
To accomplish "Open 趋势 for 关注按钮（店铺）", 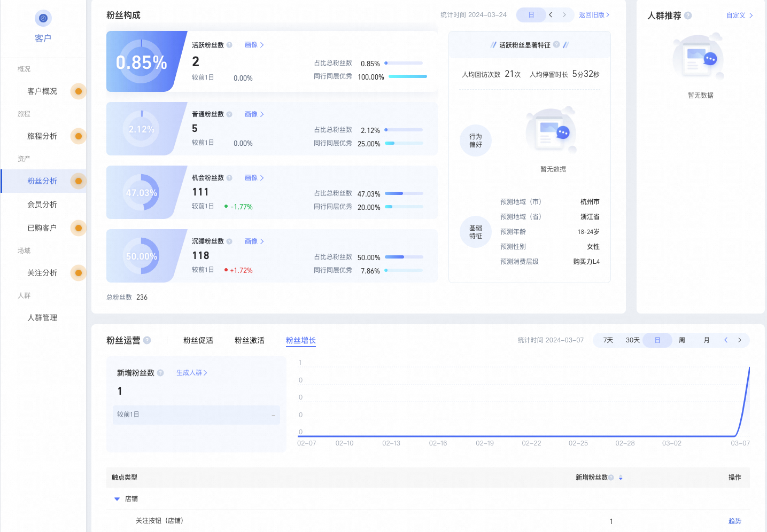I will click(x=735, y=521).
